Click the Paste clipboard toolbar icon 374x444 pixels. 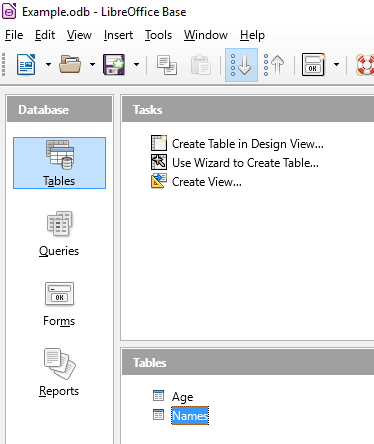pos(201,65)
